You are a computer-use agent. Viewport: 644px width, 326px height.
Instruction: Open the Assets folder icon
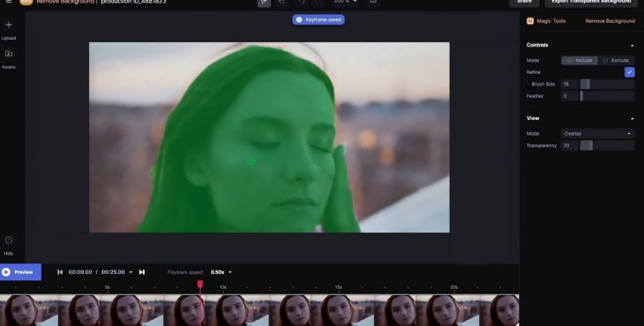(9, 54)
